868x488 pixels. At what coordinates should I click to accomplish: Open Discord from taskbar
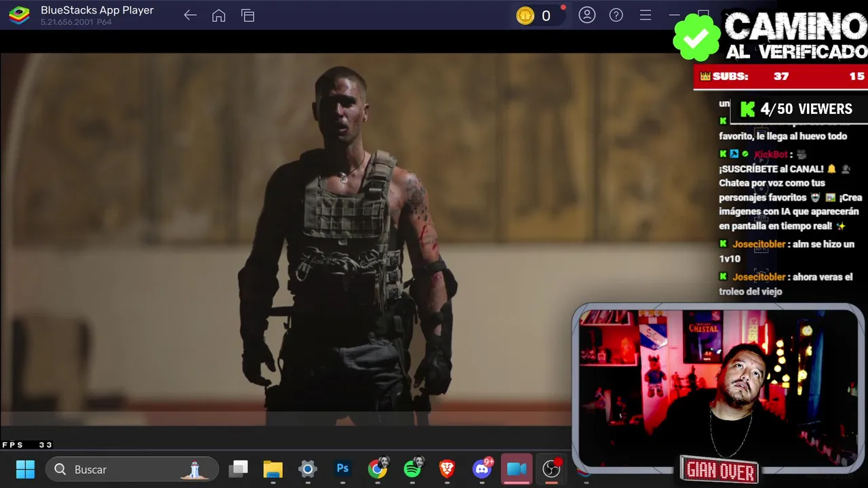tap(483, 469)
